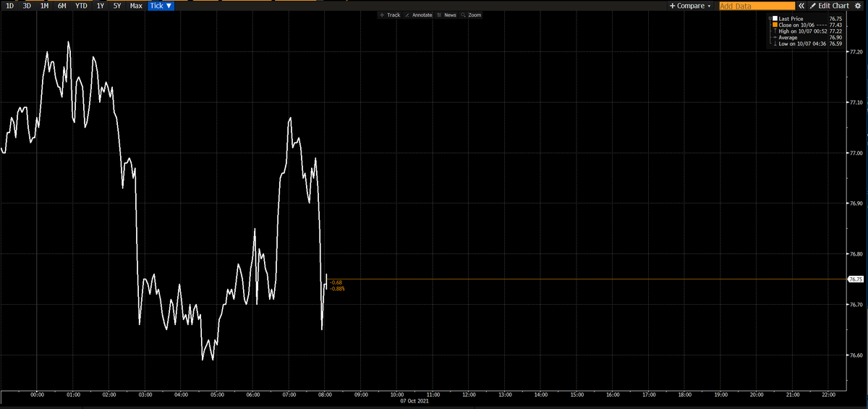Screen dimensions: 868x409
Task: Click the 76.60 y-axis label
Action: (856, 355)
